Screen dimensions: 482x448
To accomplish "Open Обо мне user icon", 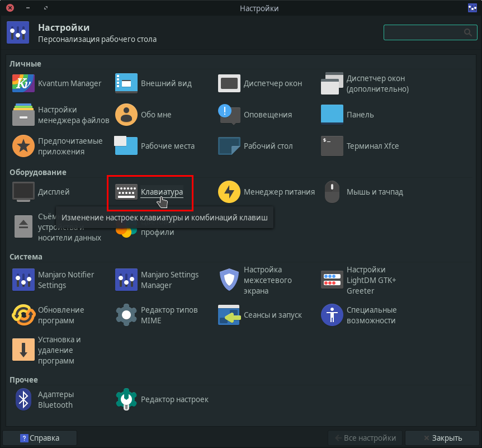I will [x=126, y=115].
